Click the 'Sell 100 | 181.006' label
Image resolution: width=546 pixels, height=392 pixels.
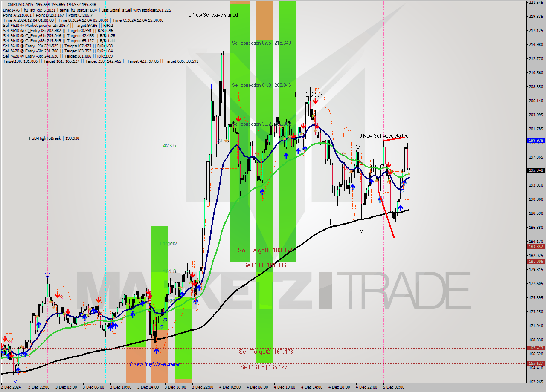point(264,265)
